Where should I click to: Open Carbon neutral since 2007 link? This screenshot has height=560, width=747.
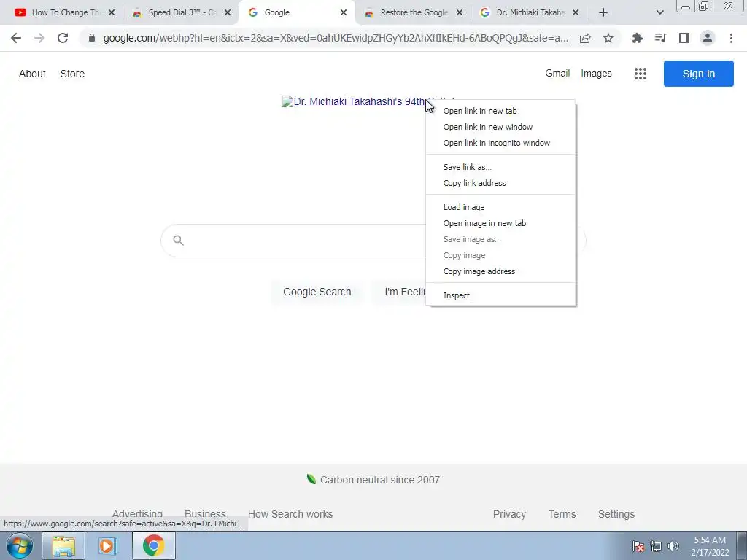[373, 480]
